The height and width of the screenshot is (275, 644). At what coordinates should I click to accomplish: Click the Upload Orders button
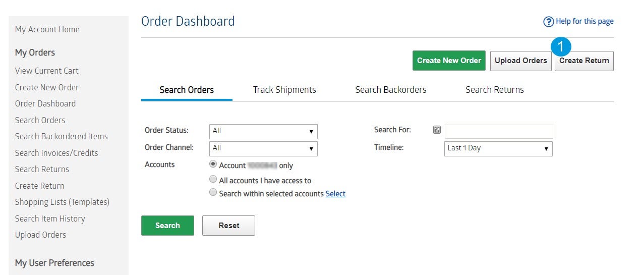click(x=520, y=61)
